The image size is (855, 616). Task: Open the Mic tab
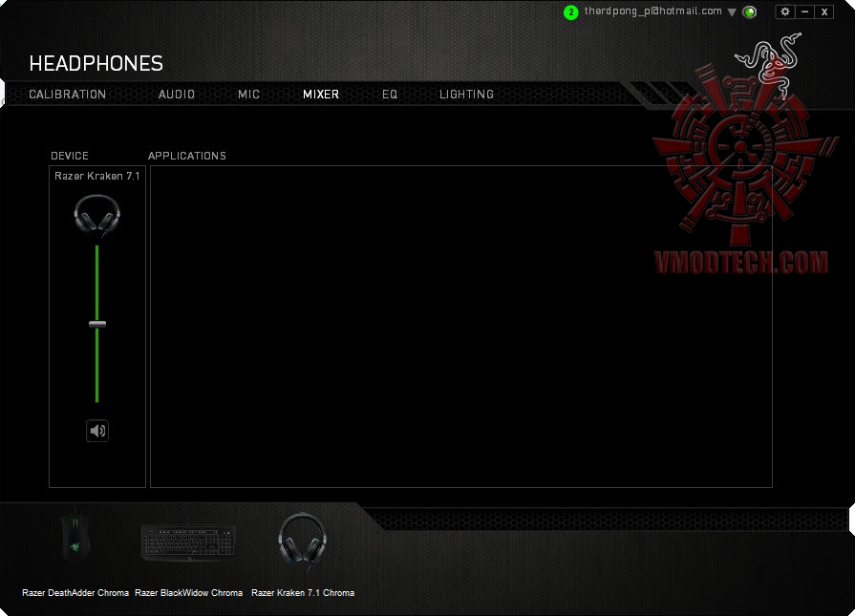click(248, 95)
